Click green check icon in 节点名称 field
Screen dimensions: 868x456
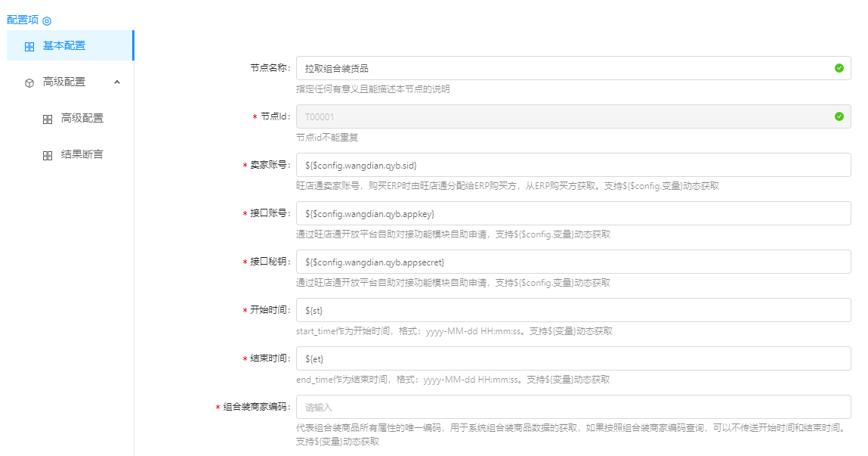[x=839, y=68]
